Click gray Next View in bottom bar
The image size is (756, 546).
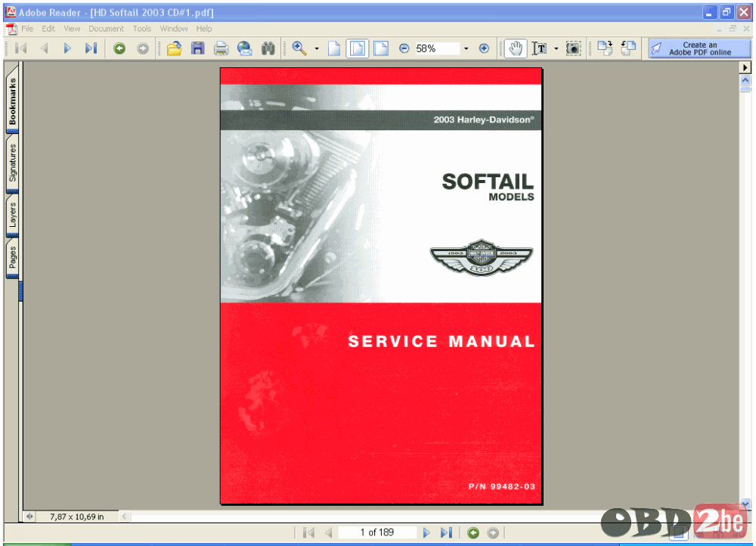coord(493,532)
